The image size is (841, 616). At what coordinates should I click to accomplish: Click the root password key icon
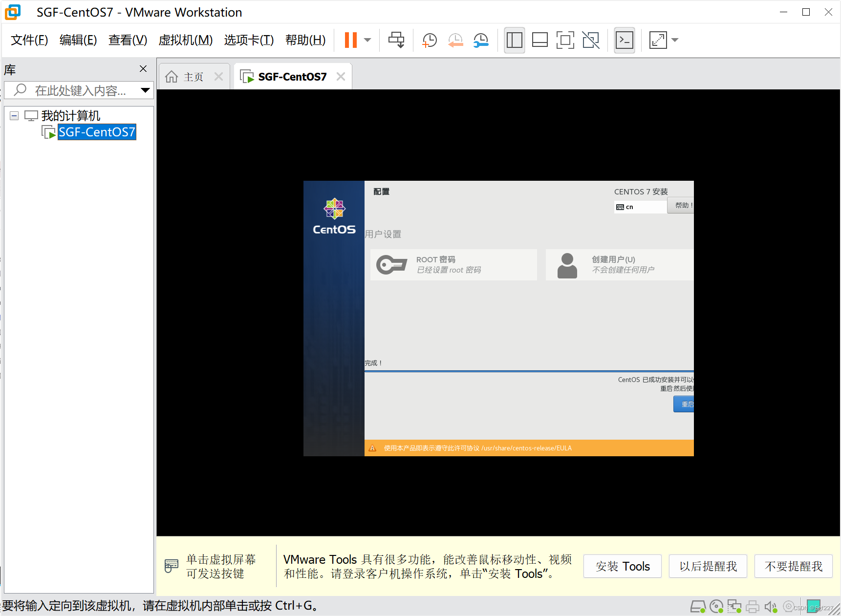(391, 265)
